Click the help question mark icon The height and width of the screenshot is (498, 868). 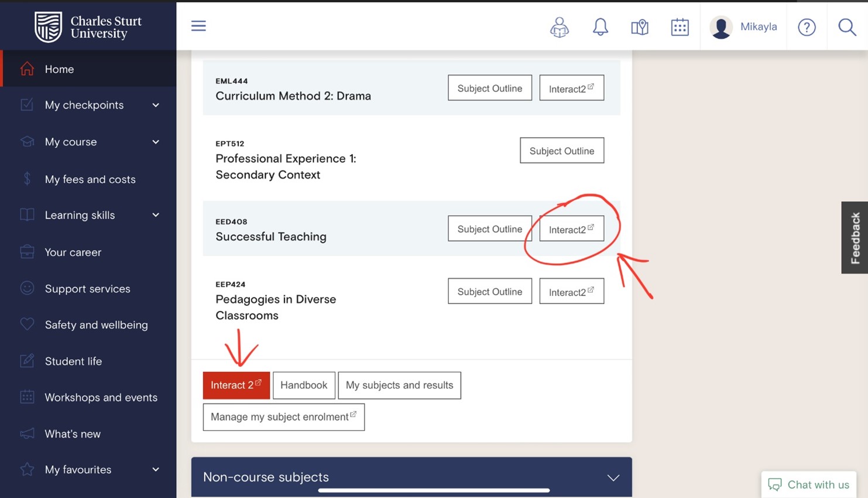click(807, 27)
